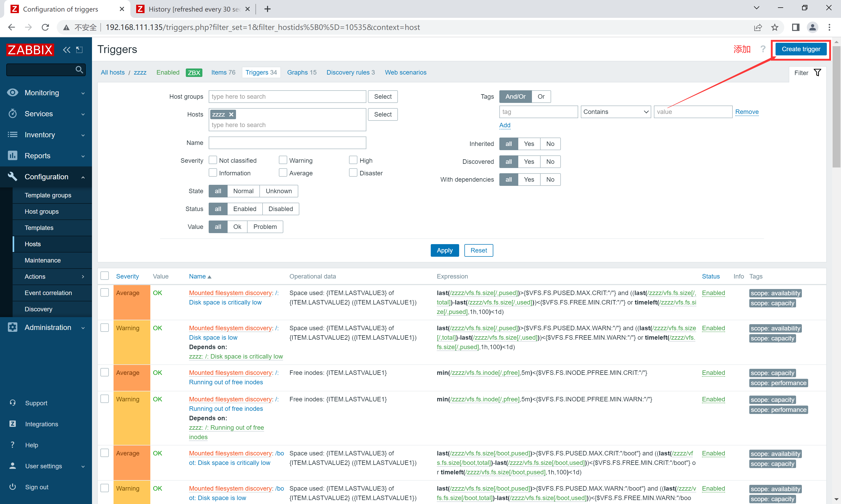Expand the Tags 'And/Or' dropdown
This screenshot has width=841, height=504.
(515, 96)
